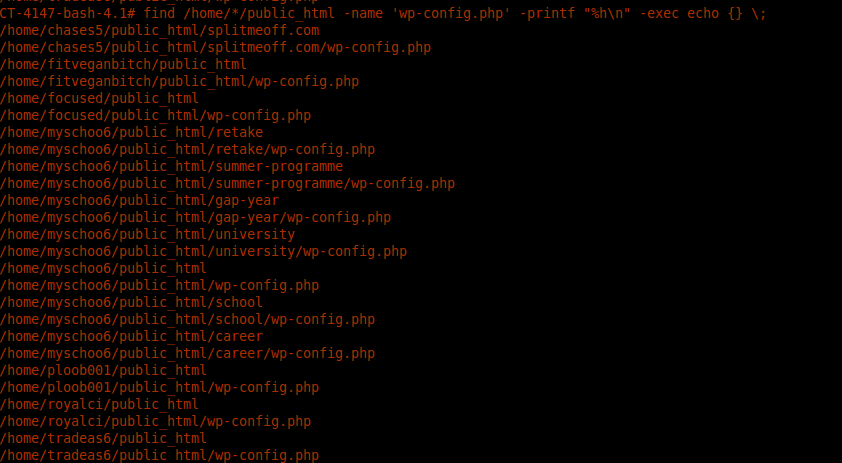This screenshot has width=842, height=463.
Task: Click the /home/ploob001/public_html/wp-config.php line
Action: [x=160, y=387]
